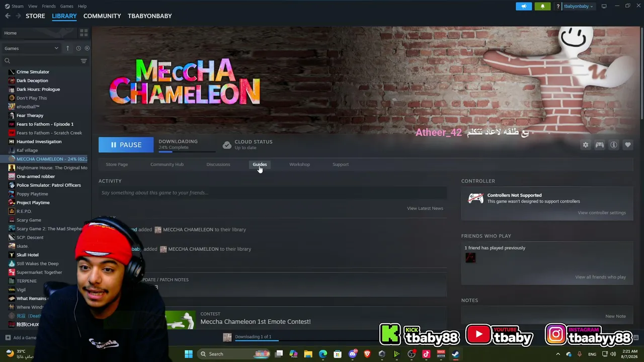Click the Cloud Status icon
The image size is (644, 362).
227,145
